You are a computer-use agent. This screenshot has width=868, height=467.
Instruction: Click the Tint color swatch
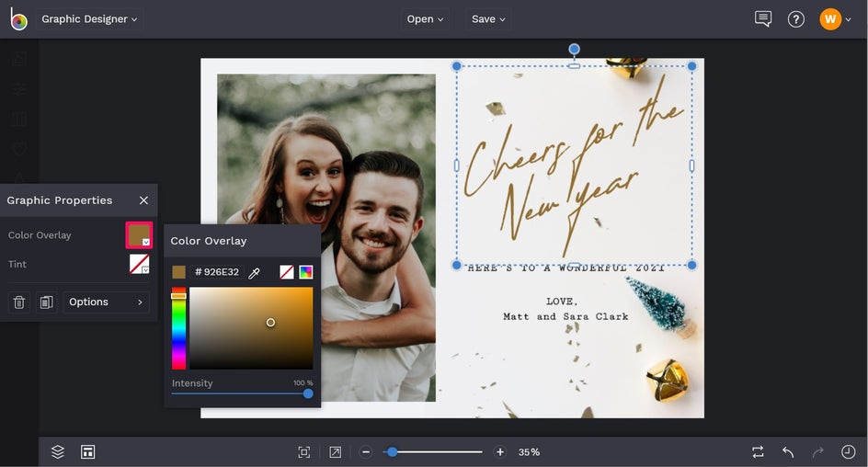click(x=139, y=264)
